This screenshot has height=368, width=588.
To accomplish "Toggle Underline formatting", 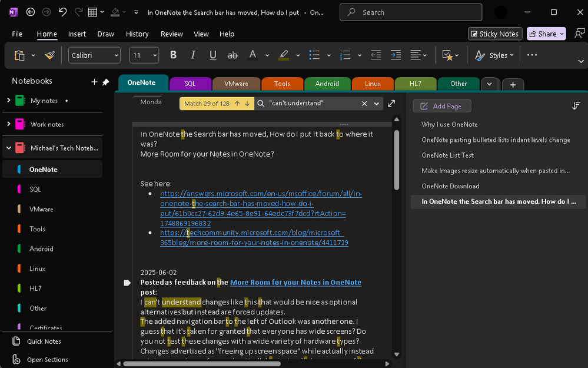I will tap(212, 55).
